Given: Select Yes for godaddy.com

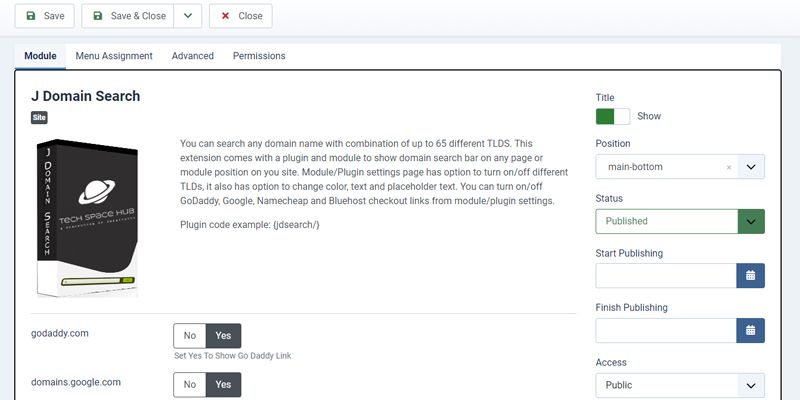Looking at the screenshot, I should coord(223,336).
